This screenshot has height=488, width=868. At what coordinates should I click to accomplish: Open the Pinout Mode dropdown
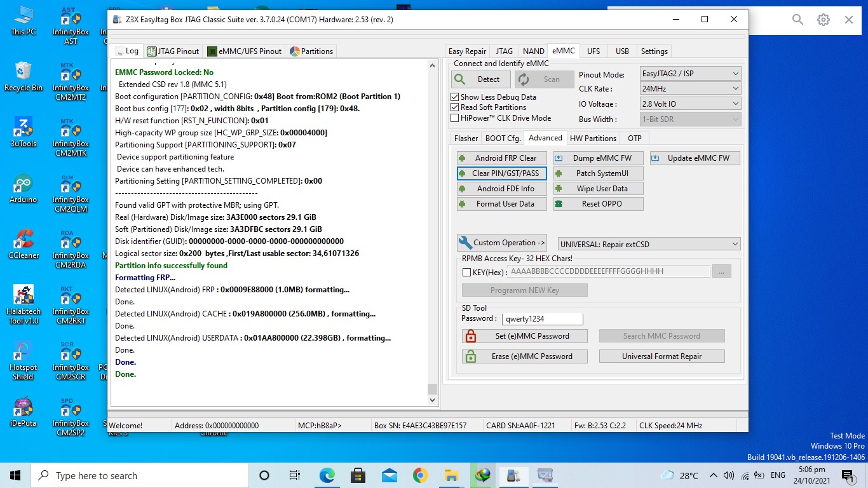(x=691, y=74)
